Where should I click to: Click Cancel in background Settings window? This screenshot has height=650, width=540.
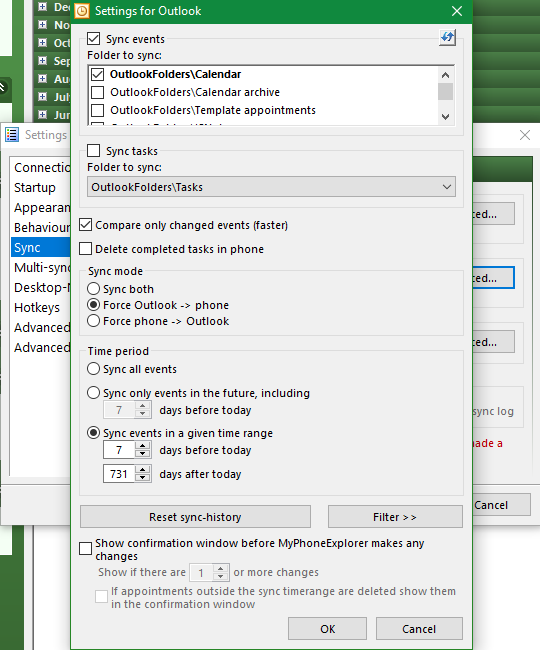pyautogui.click(x=501, y=504)
